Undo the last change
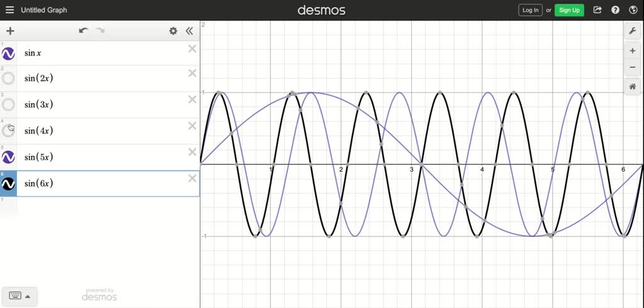The image size is (644, 308). pos(84,31)
